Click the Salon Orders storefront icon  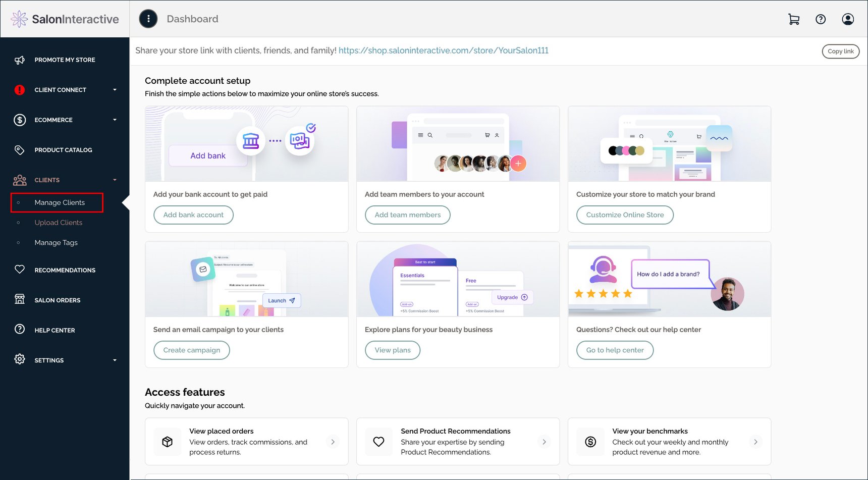pyautogui.click(x=20, y=299)
